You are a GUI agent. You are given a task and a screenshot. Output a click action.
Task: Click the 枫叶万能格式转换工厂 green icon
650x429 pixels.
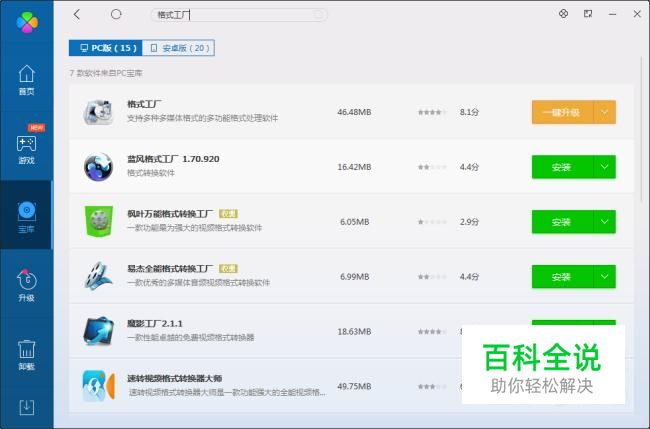[x=98, y=222]
